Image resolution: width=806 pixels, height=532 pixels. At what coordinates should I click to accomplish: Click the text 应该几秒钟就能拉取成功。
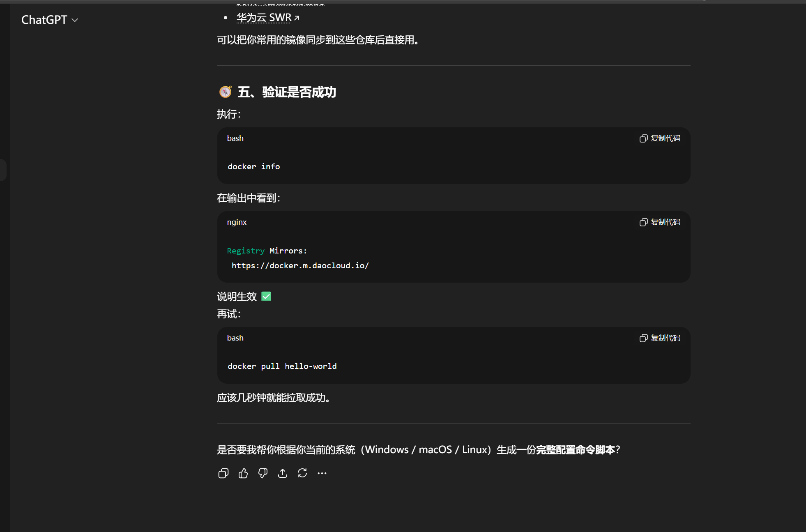coord(274,398)
